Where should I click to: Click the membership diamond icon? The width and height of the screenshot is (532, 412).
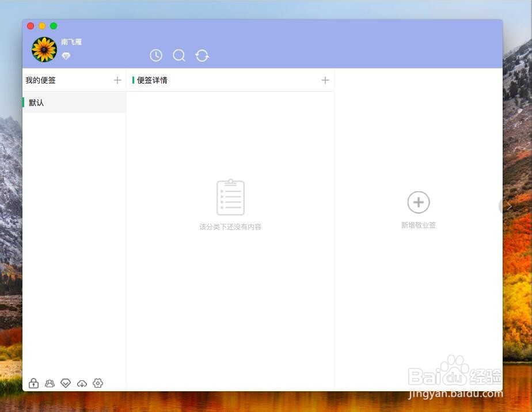pos(65,383)
